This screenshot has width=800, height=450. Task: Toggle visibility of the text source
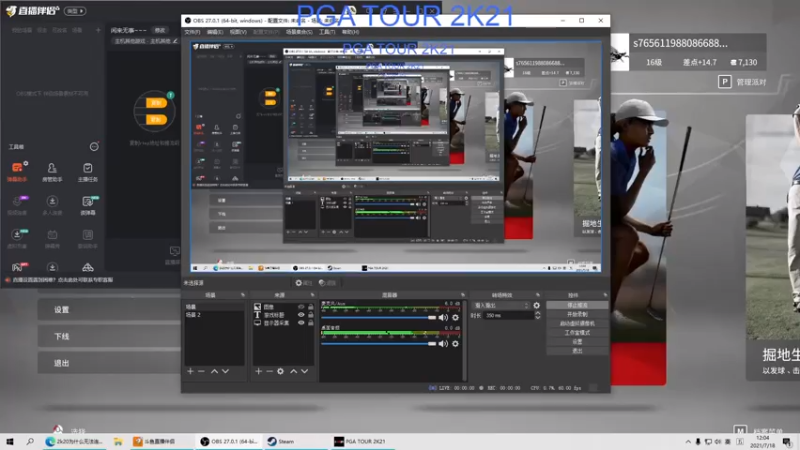click(x=301, y=315)
